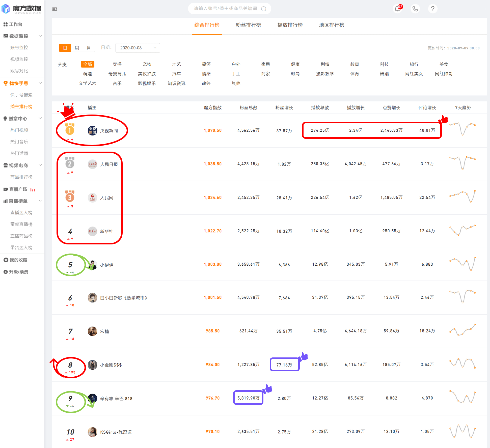Click the 魔方数据 logo

[21, 9]
